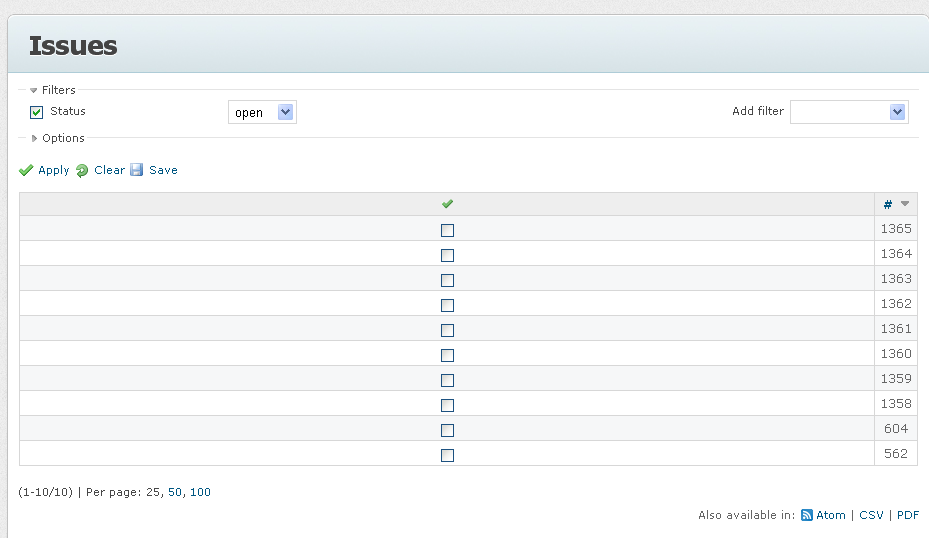The width and height of the screenshot is (929, 538).
Task: Export issues as CSV
Action: tap(871, 515)
